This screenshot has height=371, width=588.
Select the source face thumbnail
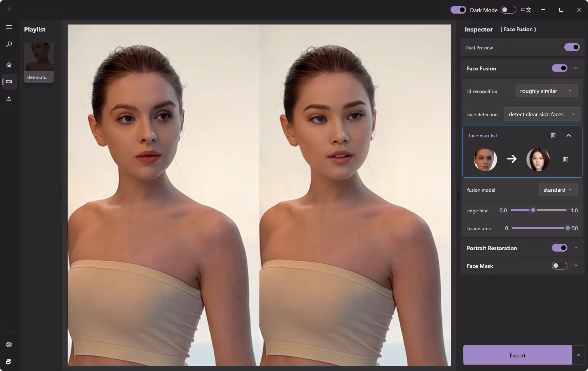coord(485,159)
